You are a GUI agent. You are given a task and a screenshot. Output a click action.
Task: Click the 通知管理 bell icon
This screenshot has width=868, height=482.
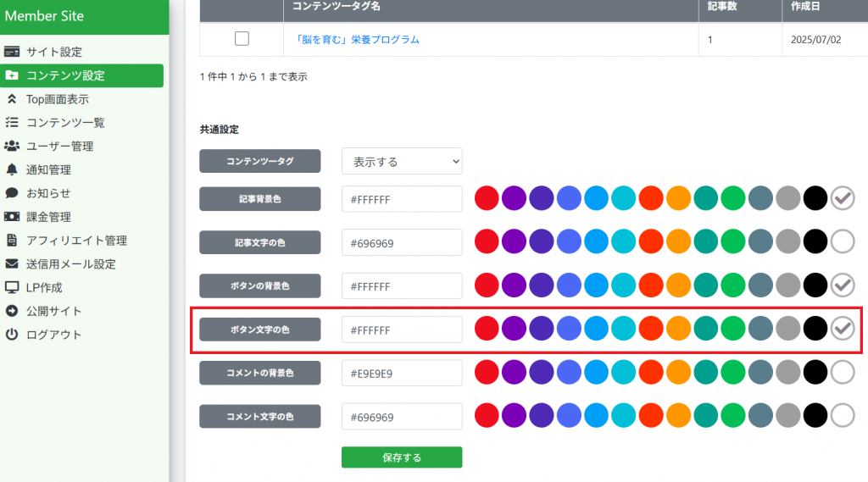pos(12,169)
